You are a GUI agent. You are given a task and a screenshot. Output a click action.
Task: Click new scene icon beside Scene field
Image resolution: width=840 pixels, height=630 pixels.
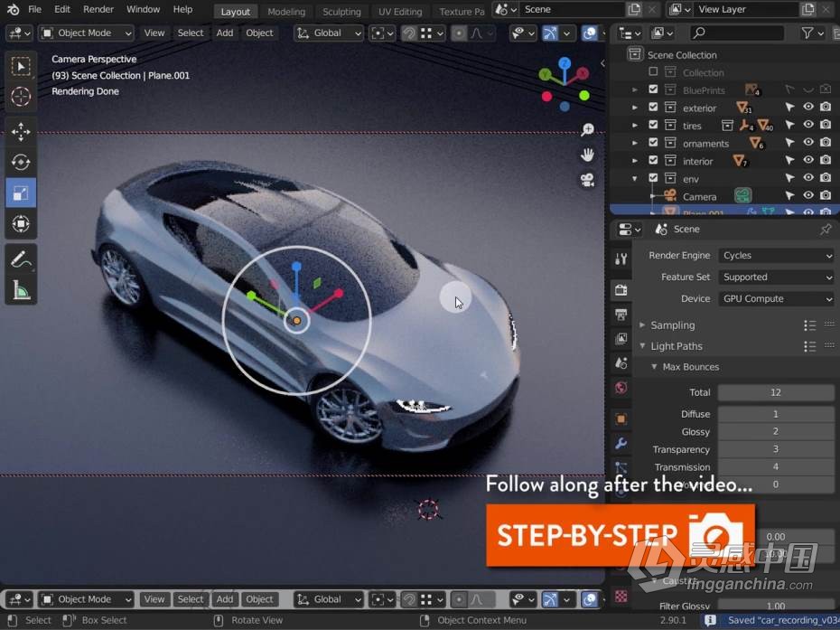pos(634,10)
